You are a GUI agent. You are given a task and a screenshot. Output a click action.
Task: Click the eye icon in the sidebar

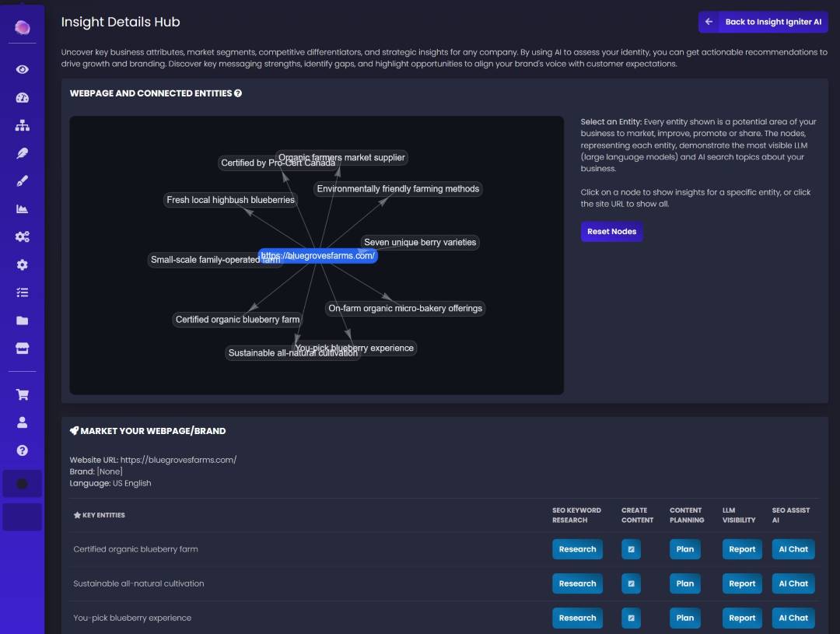click(22, 69)
